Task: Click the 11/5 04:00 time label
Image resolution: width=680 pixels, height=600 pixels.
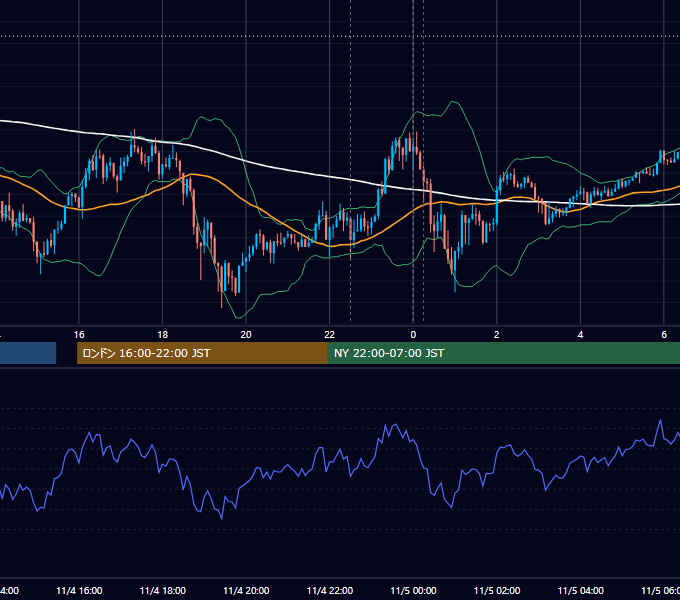Action: 581,591
